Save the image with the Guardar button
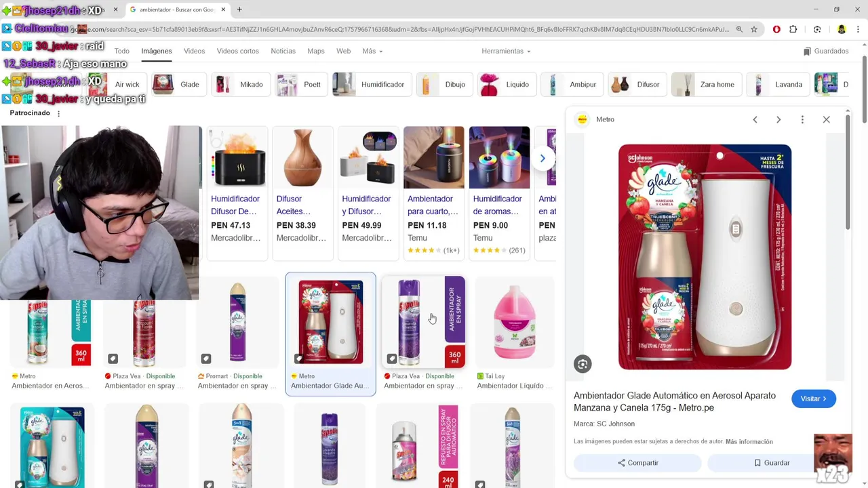This screenshot has height=488, width=868. [772, 463]
